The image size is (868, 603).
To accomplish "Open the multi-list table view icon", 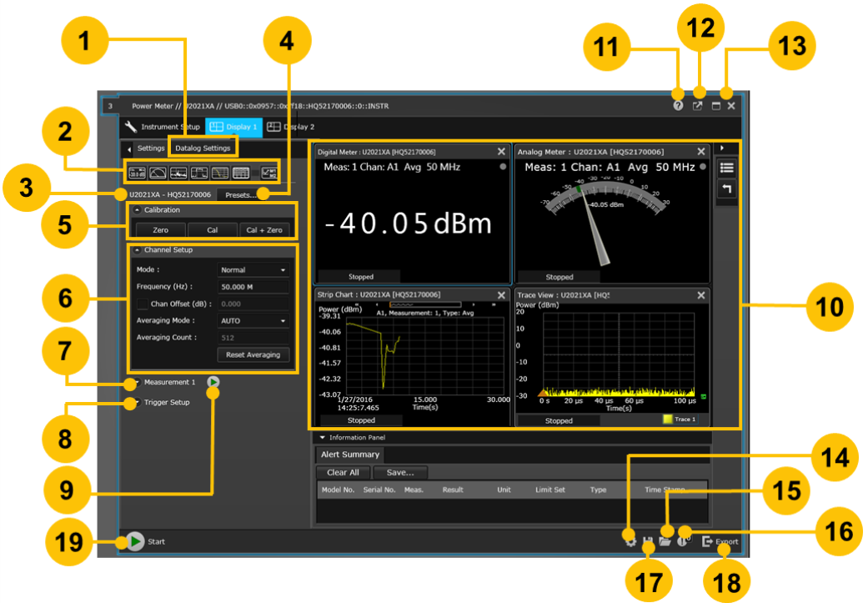I will coord(240,173).
